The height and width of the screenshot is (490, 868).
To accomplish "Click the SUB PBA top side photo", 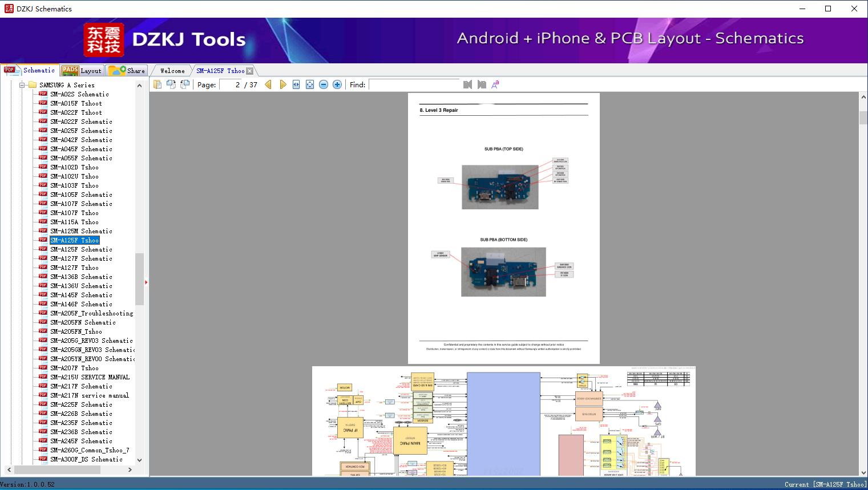I will (500, 187).
